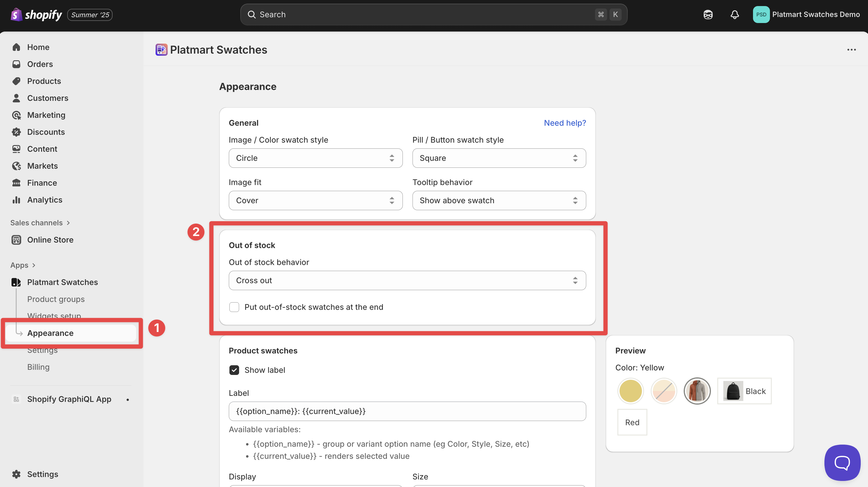This screenshot has height=487, width=868.
Task: Open the chat support bubble
Action: click(842, 462)
